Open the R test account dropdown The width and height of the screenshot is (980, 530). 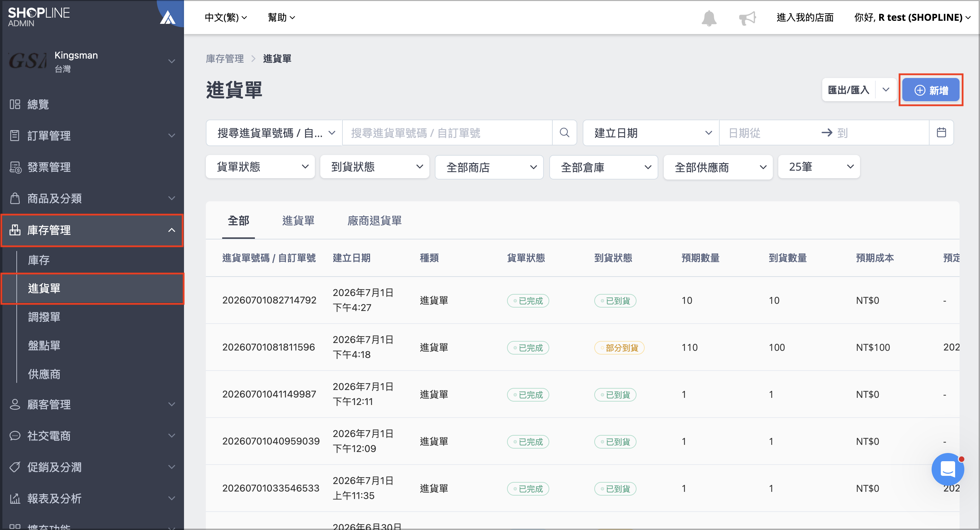point(912,17)
